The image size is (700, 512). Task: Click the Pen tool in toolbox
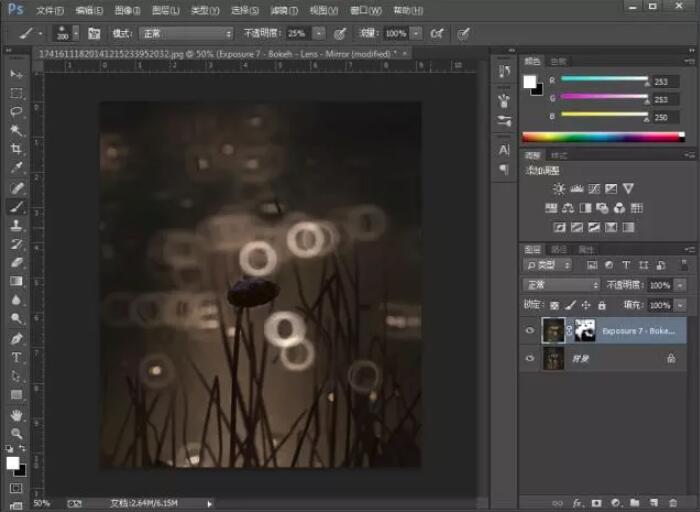click(17, 338)
